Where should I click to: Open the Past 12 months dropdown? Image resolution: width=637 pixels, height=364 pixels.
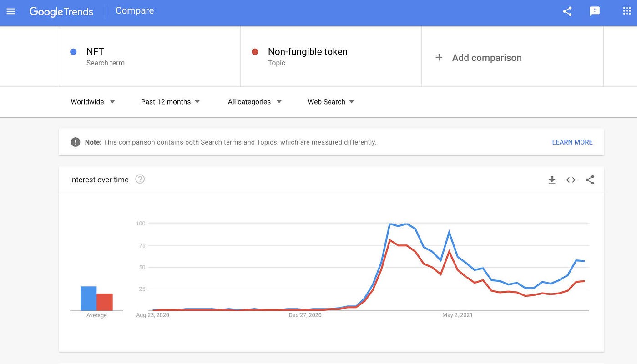[x=170, y=102]
